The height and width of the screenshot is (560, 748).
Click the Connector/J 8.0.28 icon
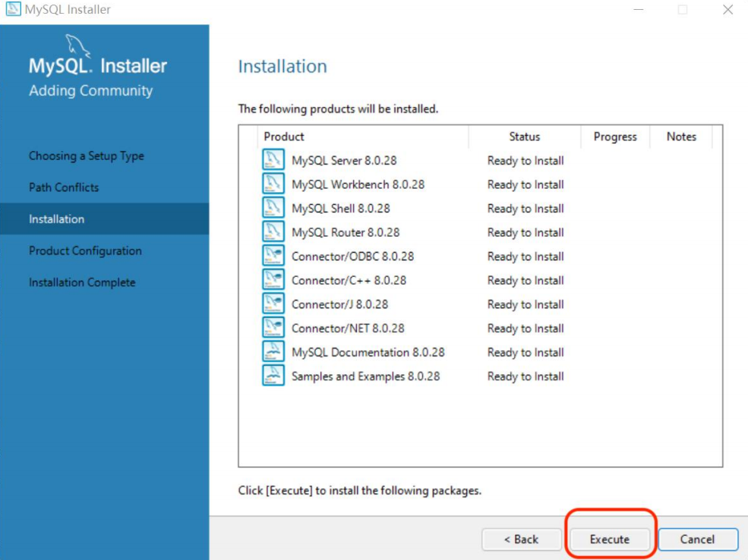[273, 303]
